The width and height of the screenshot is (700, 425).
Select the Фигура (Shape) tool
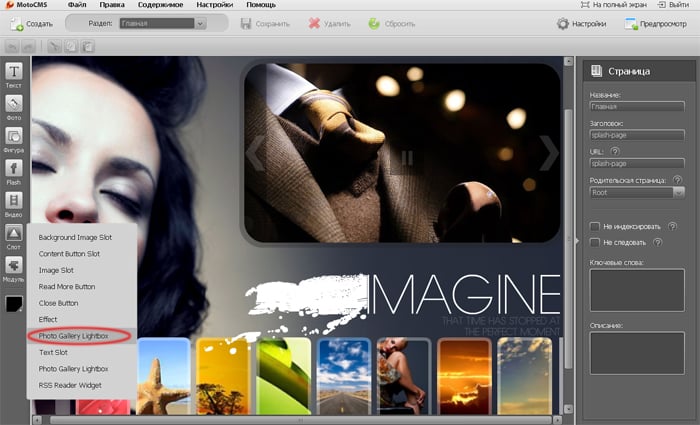15,140
